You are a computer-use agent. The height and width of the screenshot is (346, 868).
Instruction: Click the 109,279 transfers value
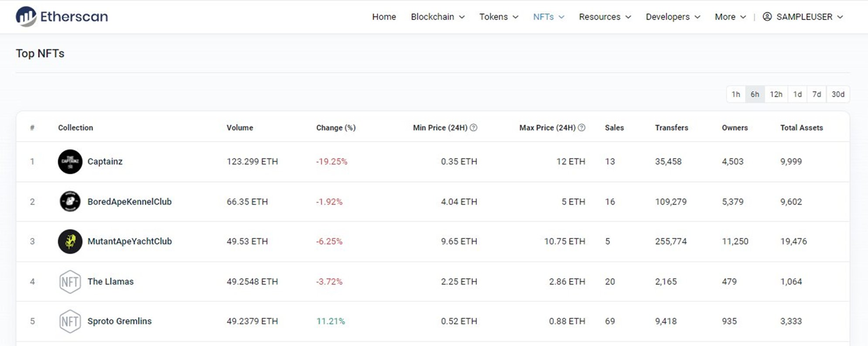671,202
